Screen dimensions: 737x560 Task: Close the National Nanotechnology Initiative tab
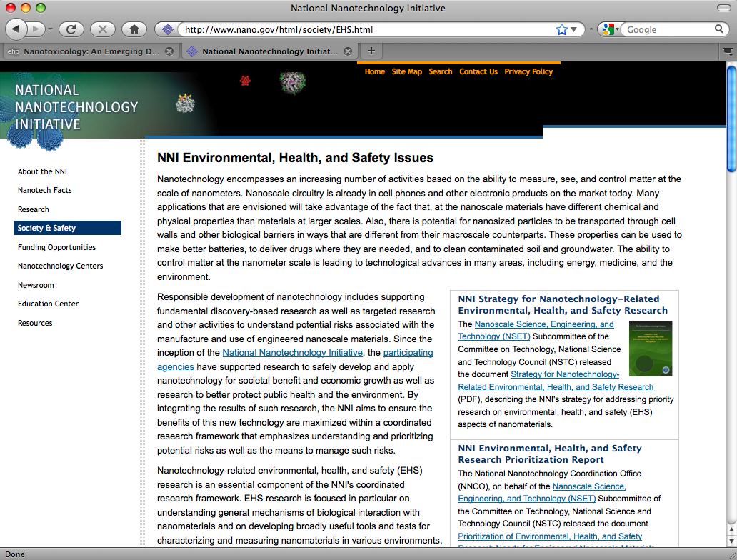point(348,51)
